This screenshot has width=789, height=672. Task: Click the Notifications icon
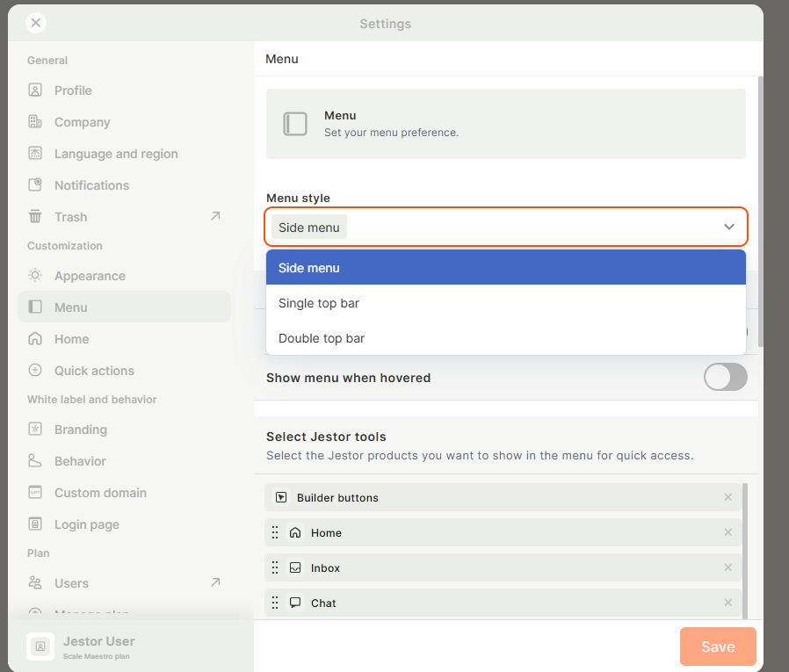coord(35,185)
